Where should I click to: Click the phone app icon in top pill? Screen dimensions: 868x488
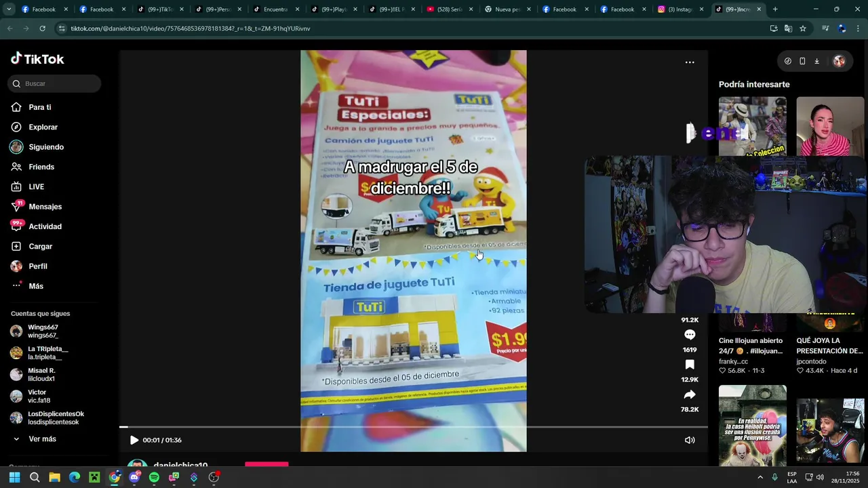802,61
